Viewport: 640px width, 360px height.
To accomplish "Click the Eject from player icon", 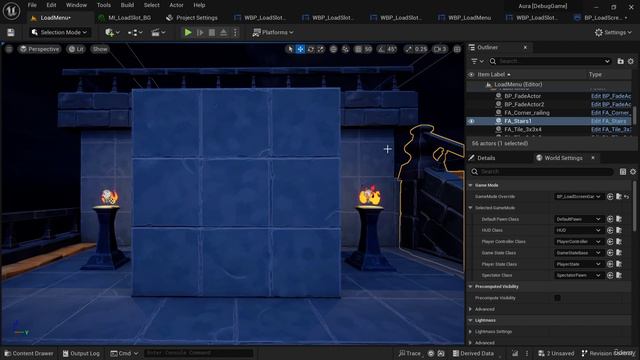I will (224, 32).
